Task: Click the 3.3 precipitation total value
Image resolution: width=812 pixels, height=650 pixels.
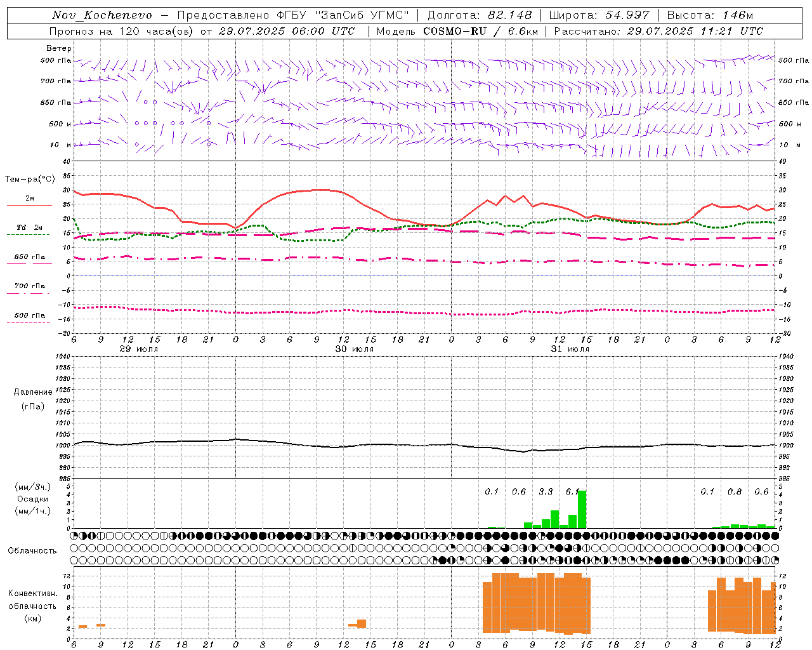Action: pos(546,492)
